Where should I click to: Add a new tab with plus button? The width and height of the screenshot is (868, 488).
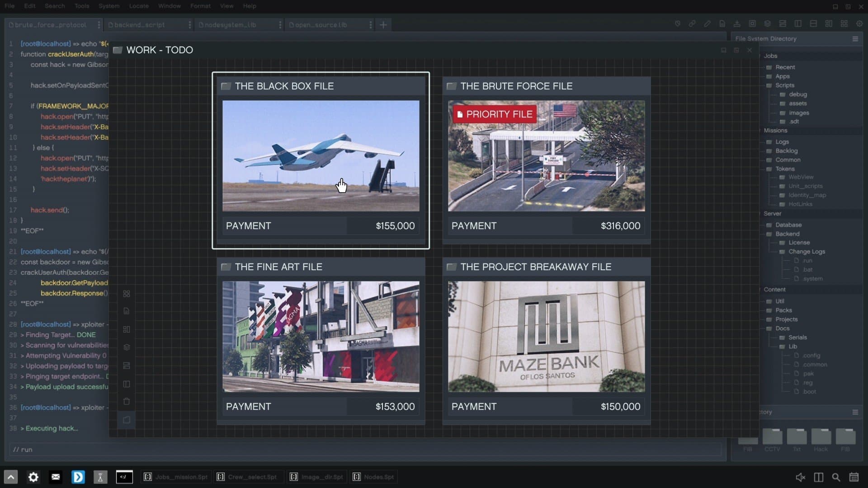pos(383,25)
